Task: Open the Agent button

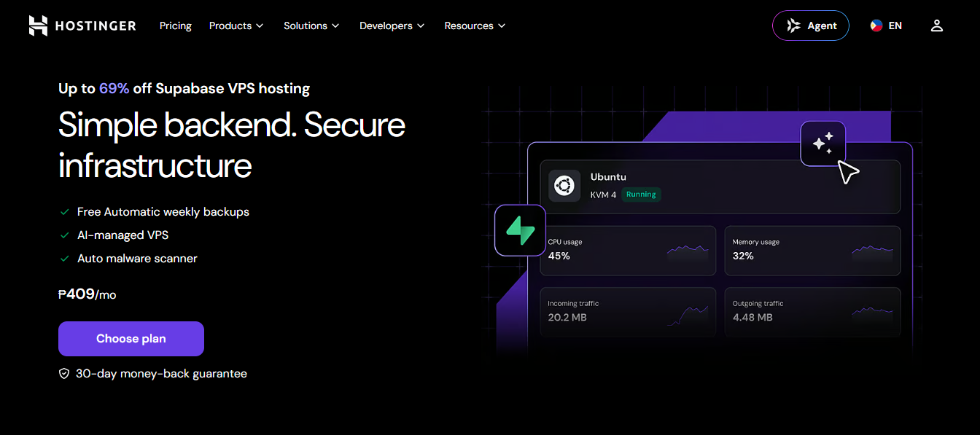Action: pyautogui.click(x=811, y=26)
